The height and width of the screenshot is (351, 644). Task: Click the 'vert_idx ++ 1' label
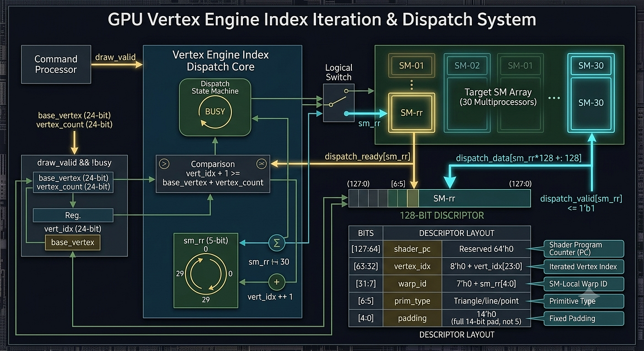[x=270, y=296]
